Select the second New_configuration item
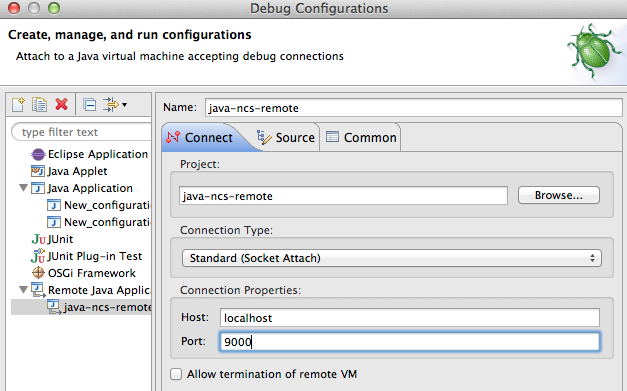Viewport: 627px width, 391px height. pos(107,222)
